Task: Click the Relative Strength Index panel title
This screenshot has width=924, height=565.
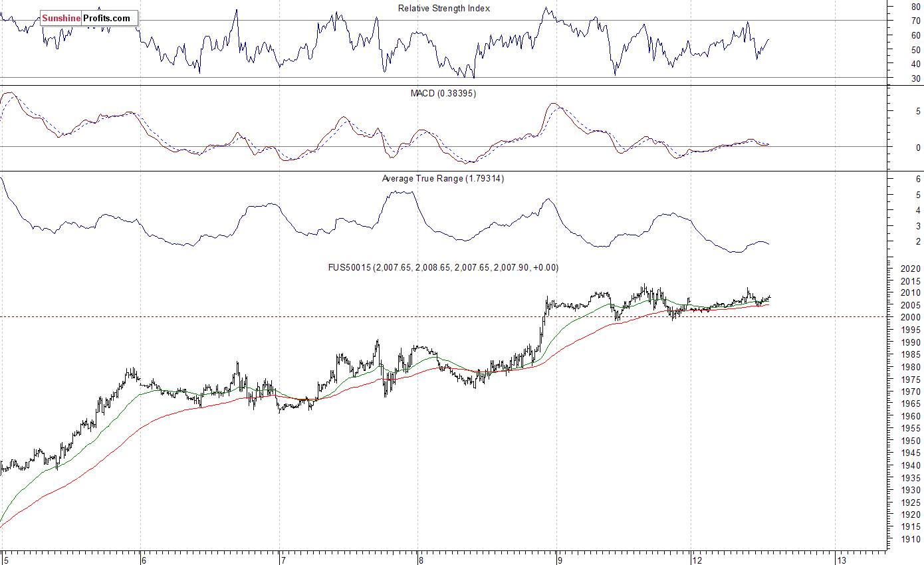Action: click(x=443, y=8)
